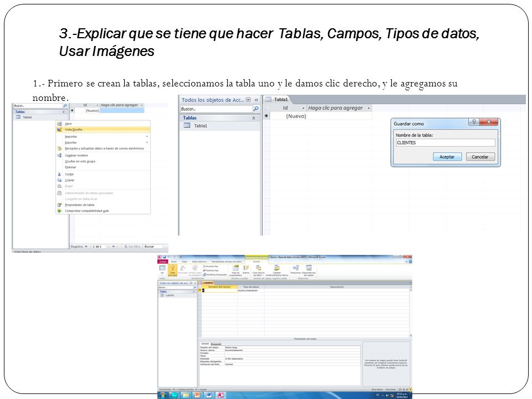Click the Nombre de la tabla field with CLIENTES
Screen dimensions: 532x399
point(445,142)
